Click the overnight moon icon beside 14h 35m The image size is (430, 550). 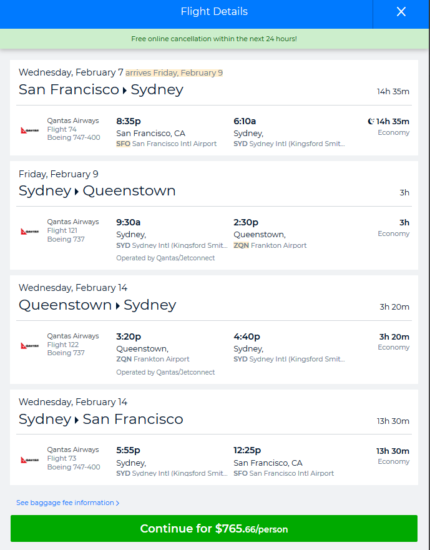click(x=371, y=121)
